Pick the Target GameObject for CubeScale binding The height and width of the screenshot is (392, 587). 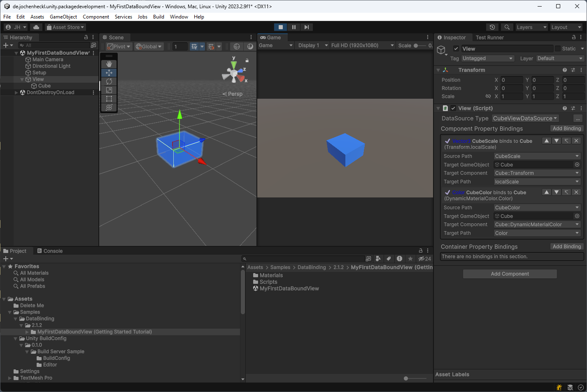(x=577, y=165)
